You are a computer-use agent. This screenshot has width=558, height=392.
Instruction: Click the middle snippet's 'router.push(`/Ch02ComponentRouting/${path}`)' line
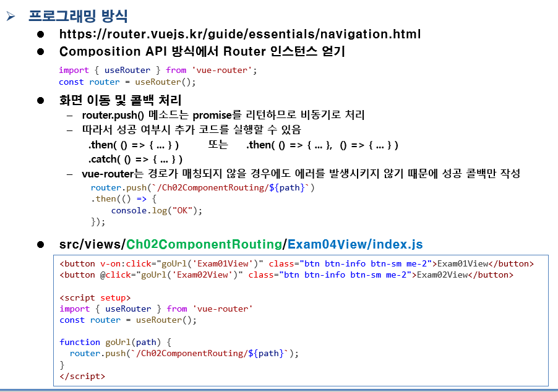point(202,187)
